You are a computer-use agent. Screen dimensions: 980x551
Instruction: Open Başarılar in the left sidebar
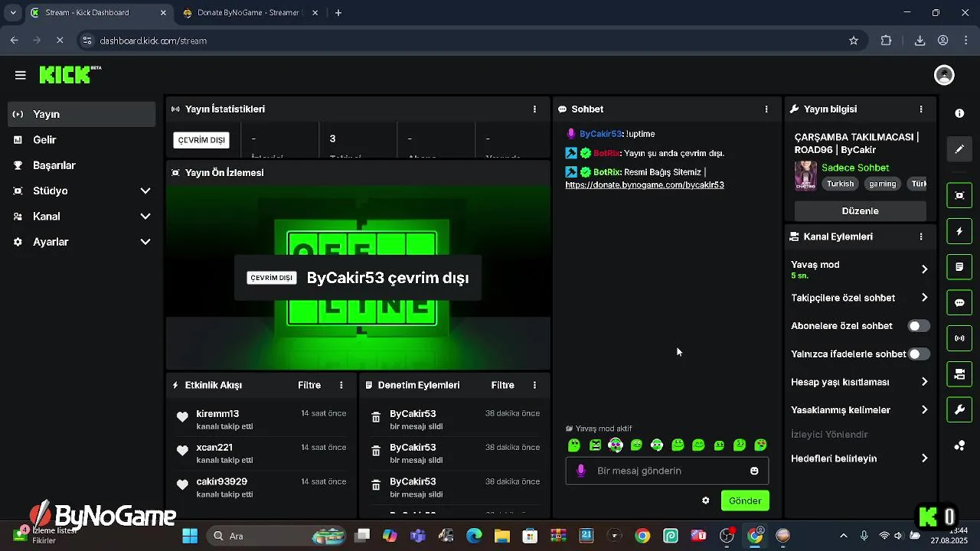[x=81, y=165]
